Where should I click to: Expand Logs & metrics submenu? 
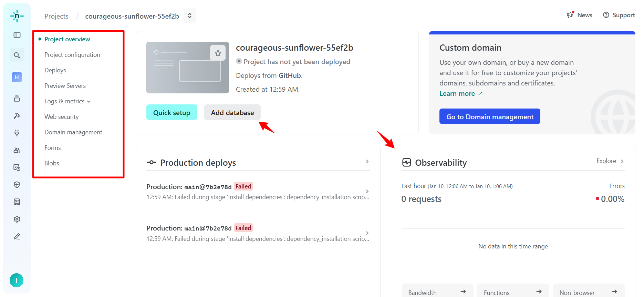click(89, 101)
